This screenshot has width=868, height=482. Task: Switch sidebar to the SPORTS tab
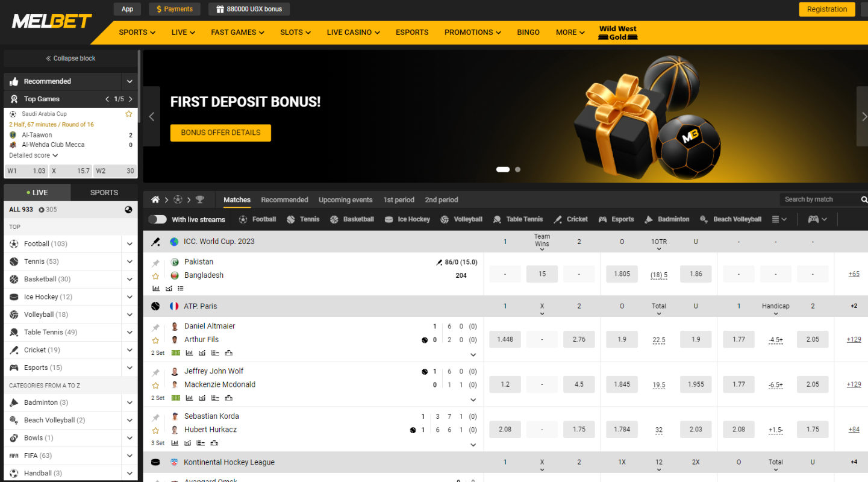(x=104, y=193)
